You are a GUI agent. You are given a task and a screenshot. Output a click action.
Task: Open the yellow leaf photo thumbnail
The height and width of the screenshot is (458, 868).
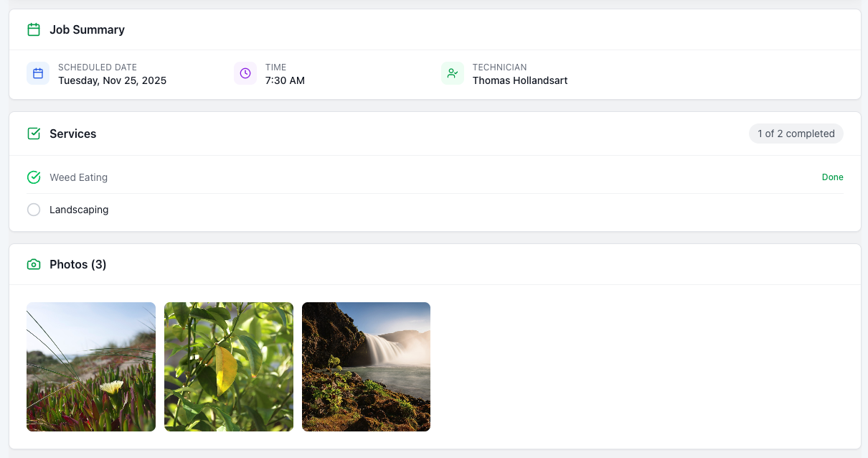(229, 367)
